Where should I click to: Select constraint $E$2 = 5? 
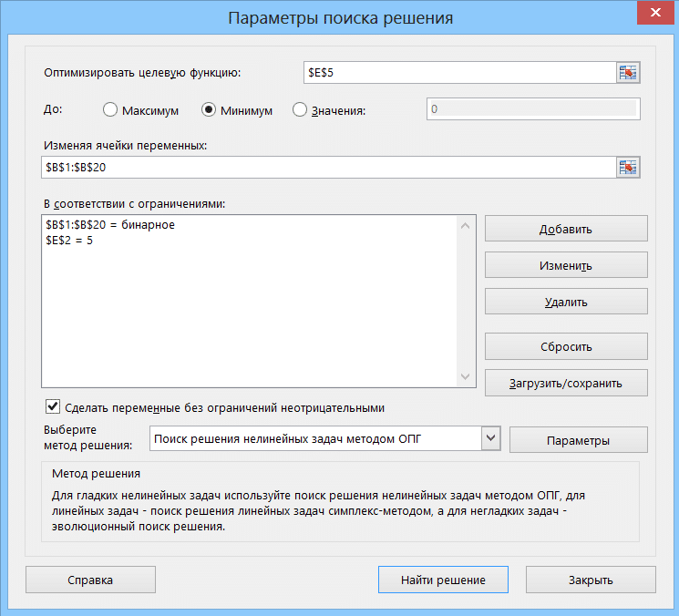69,241
